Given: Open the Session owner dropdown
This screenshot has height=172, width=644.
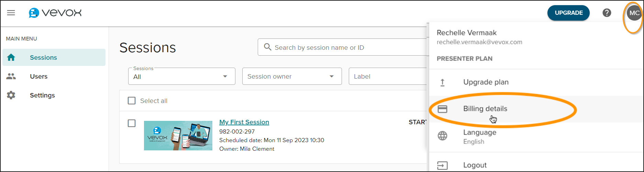Looking at the screenshot, I should pyautogui.click(x=292, y=76).
